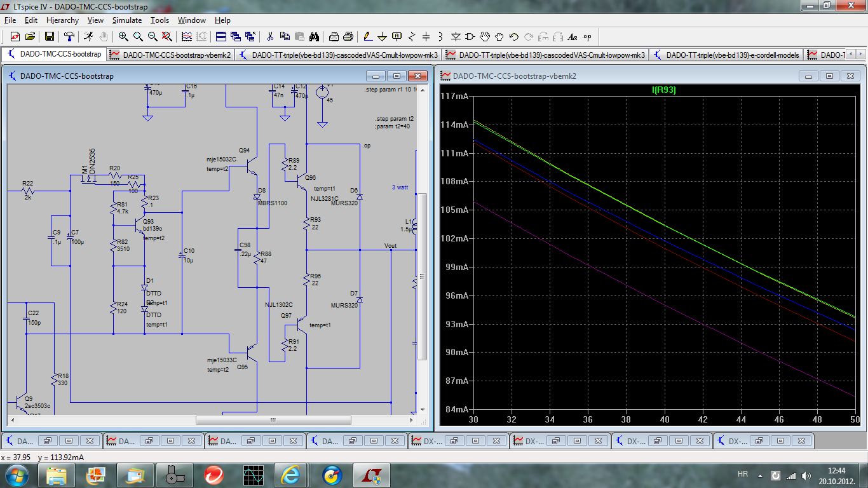Select the Text 'Aa' tool
This screenshot has width=868, height=488.
pyautogui.click(x=573, y=37)
